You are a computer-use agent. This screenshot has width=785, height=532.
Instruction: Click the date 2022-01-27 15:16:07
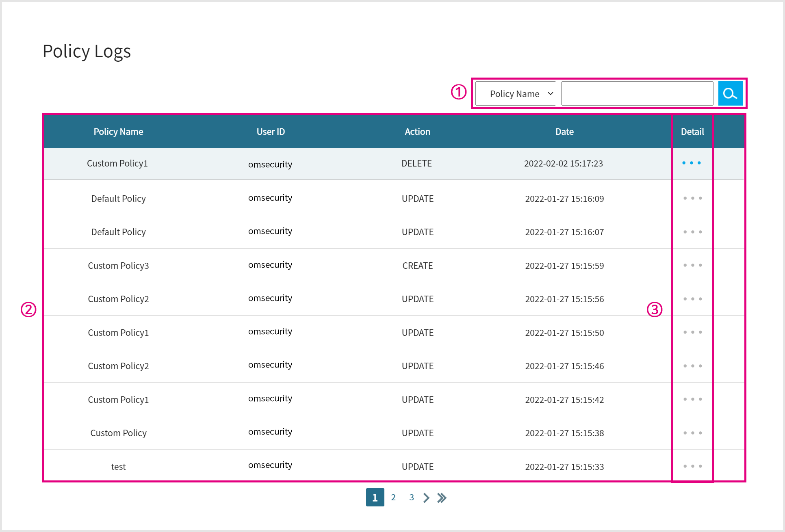click(564, 232)
